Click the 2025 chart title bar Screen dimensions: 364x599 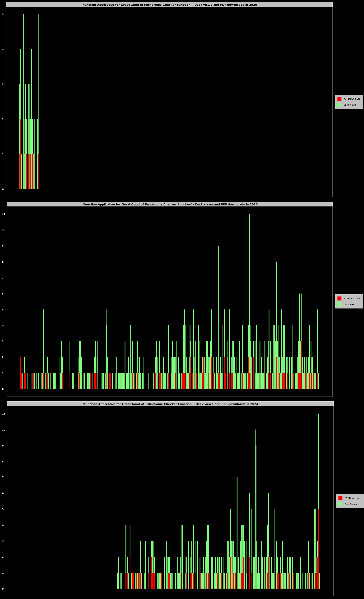[170, 204]
